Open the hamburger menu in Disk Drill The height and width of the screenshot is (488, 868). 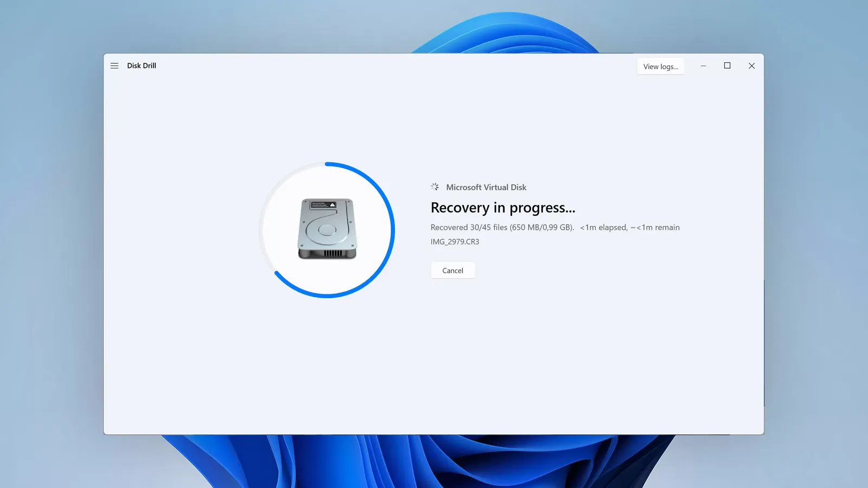(x=114, y=66)
